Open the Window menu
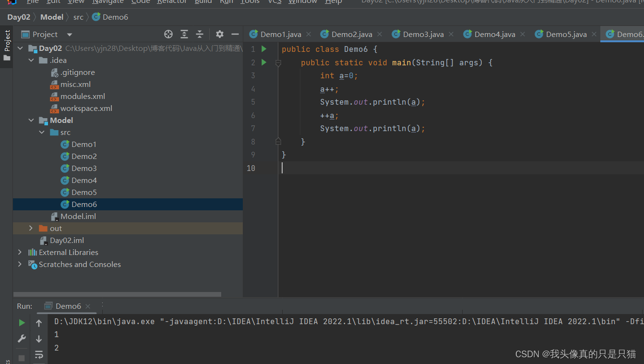Image resolution: width=644 pixels, height=364 pixels. (x=302, y=2)
